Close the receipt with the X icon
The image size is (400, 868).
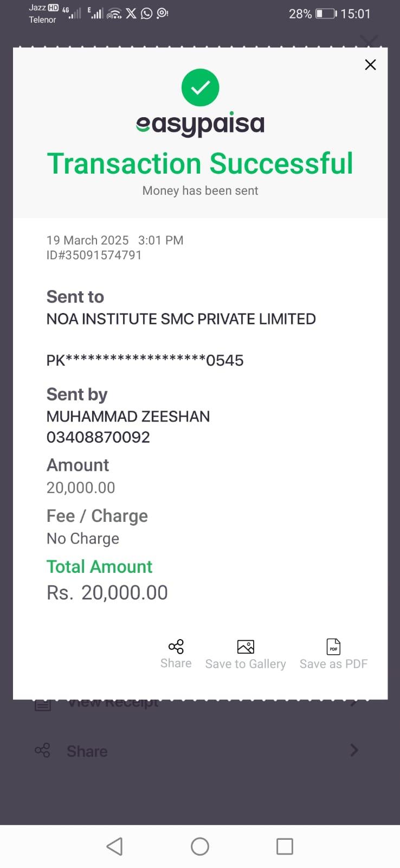pos(370,65)
